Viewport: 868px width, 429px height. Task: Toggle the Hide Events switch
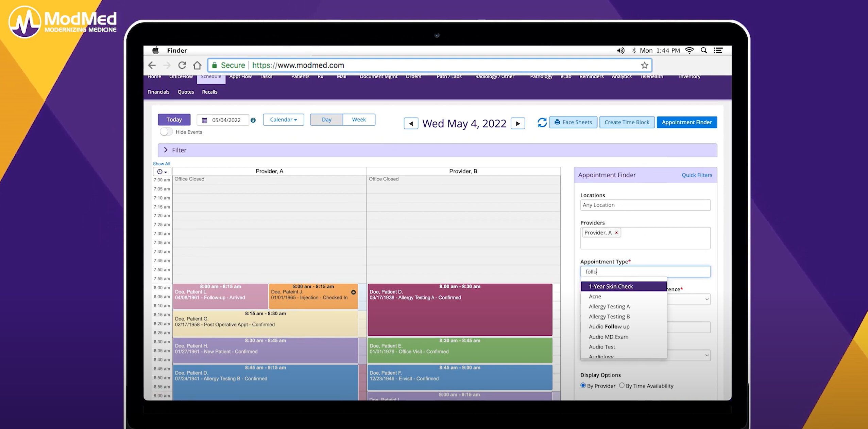click(166, 132)
